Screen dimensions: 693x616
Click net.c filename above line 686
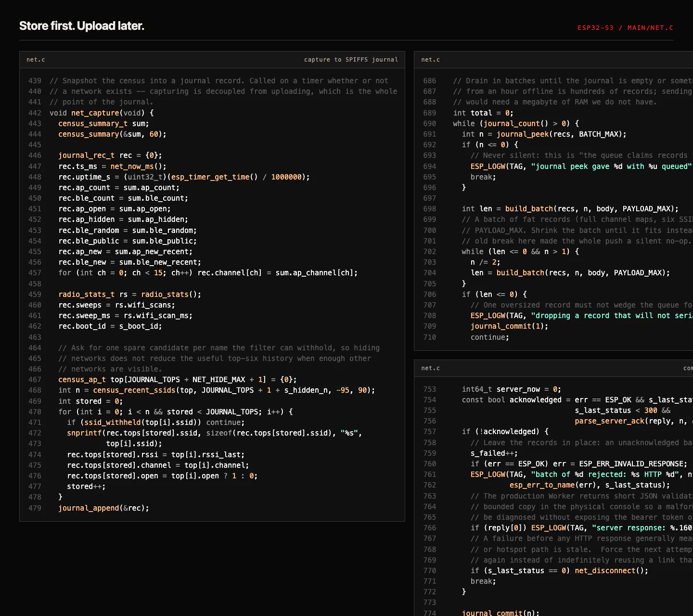coord(430,60)
